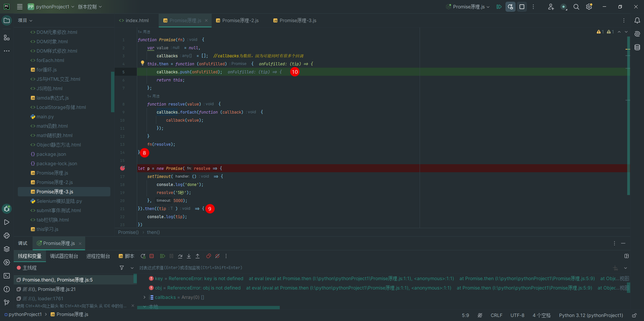Go to next highlighted problem arrow
Screen dimensions: 644x321
pos(626,32)
